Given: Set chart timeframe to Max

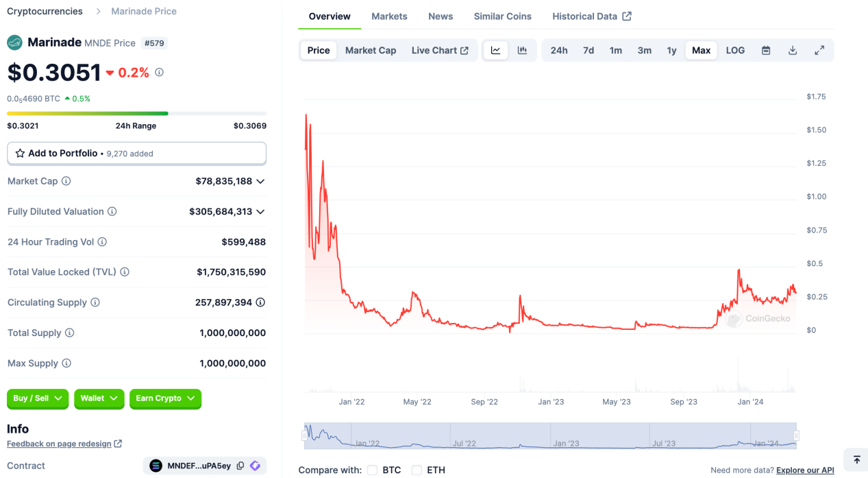Looking at the screenshot, I should (701, 49).
